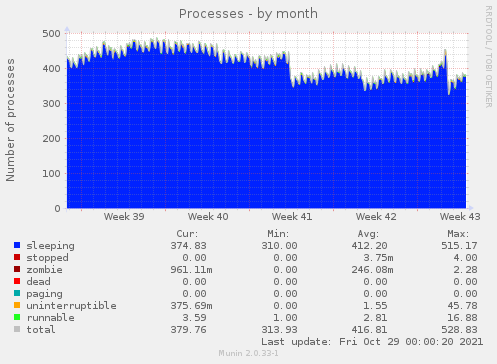The width and height of the screenshot is (497, 364).
Task: Select the orange uninterruptible swatch
Action: (17, 305)
